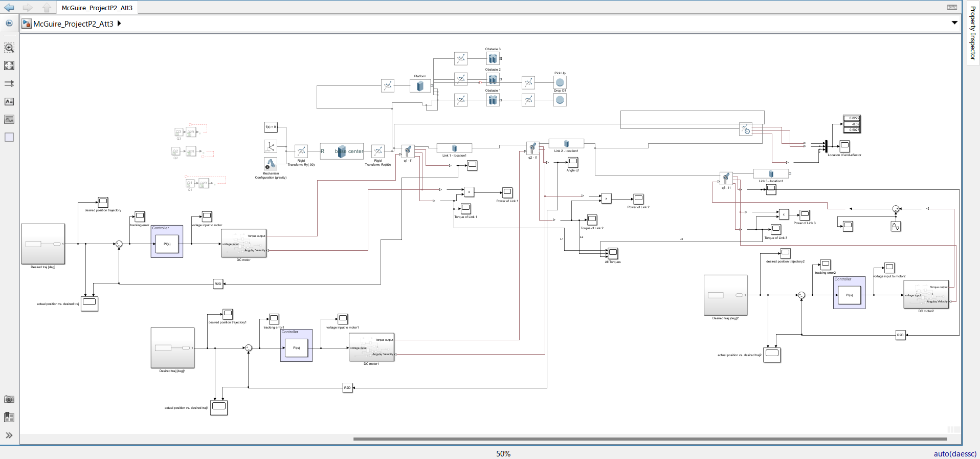This screenshot has width=980, height=459.
Task: Select the Angle q1 scope
Action: tap(573, 162)
